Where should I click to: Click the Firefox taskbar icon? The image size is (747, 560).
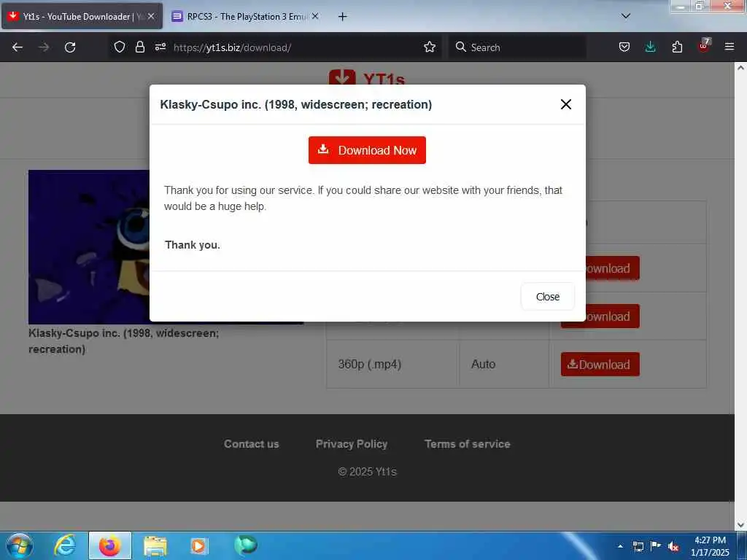coord(109,545)
